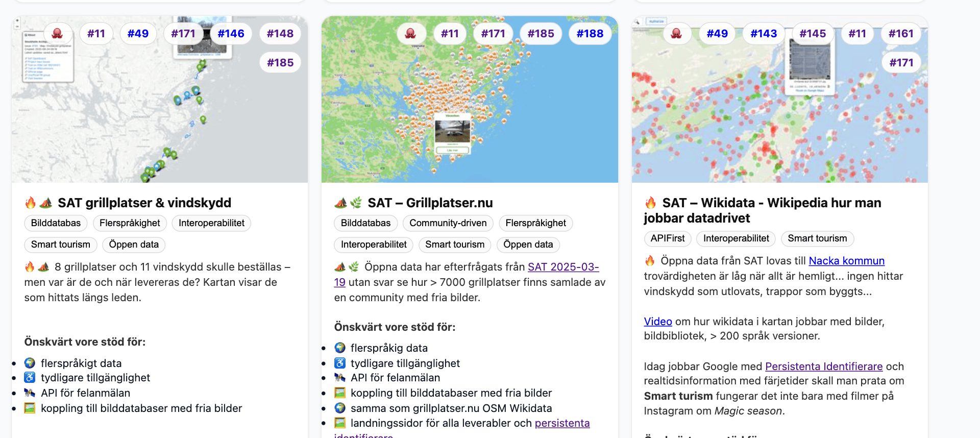
Task: Click octopus icon on grillplatser & vindskydd card
Action: tap(57, 34)
